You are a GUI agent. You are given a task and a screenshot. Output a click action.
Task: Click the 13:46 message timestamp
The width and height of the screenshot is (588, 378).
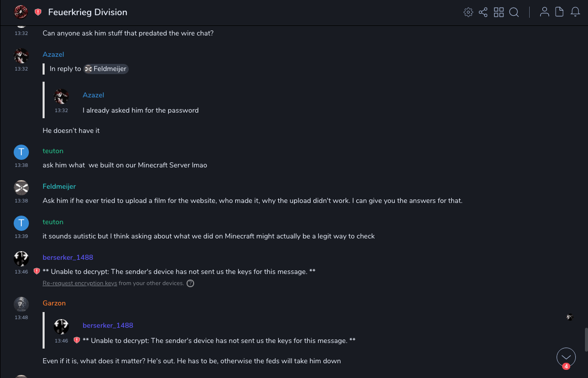click(x=21, y=272)
